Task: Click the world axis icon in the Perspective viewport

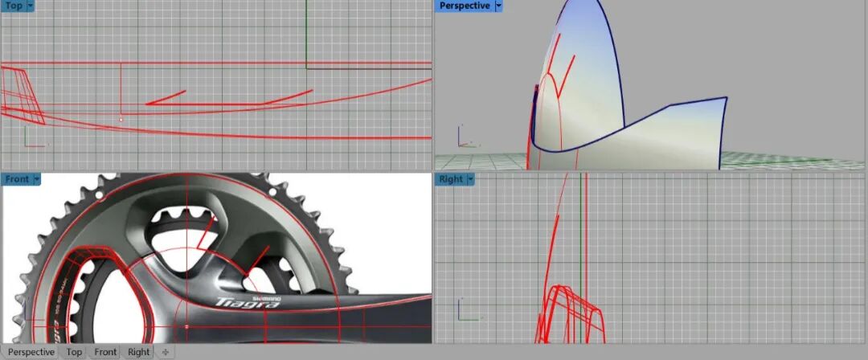Action: click(469, 137)
